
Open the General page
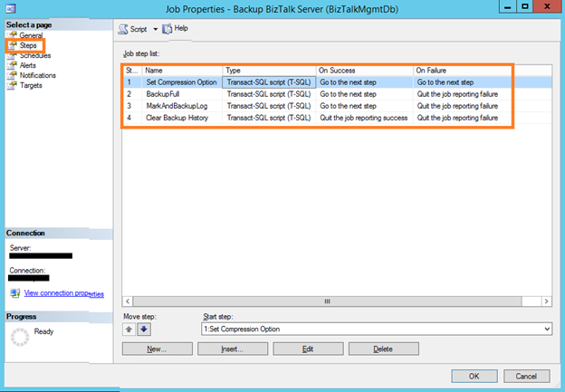point(31,35)
